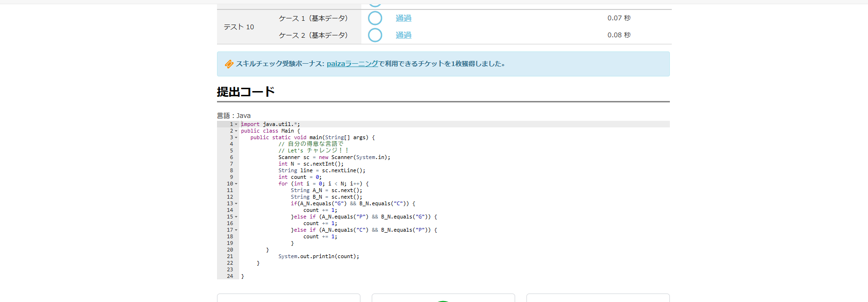Viewport: 868px width, 302px height.
Task: Click the テスト 10 row label
Action: pyautogui.click(x=239, y=27)
